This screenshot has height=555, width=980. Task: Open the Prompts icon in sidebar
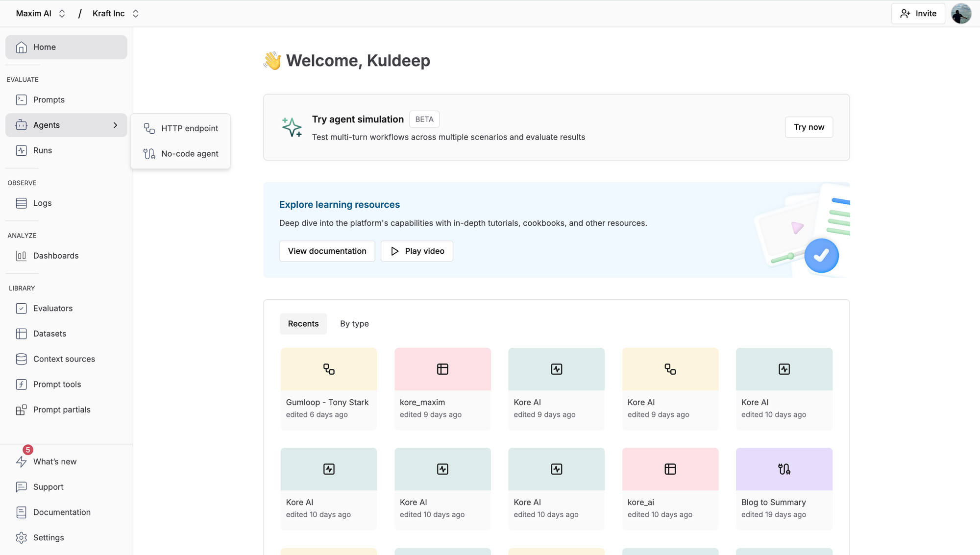click(x=21, y=100)
